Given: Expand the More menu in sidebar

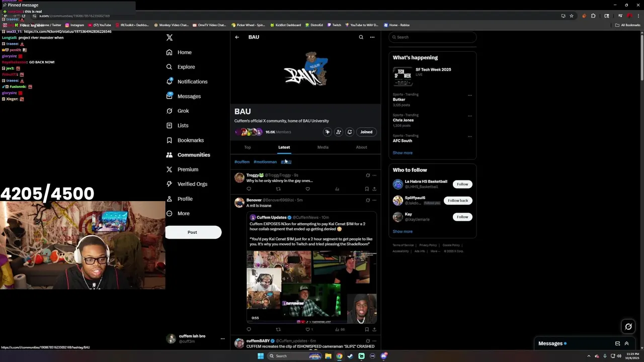Looking at the screenshot, I should point(178,213).
